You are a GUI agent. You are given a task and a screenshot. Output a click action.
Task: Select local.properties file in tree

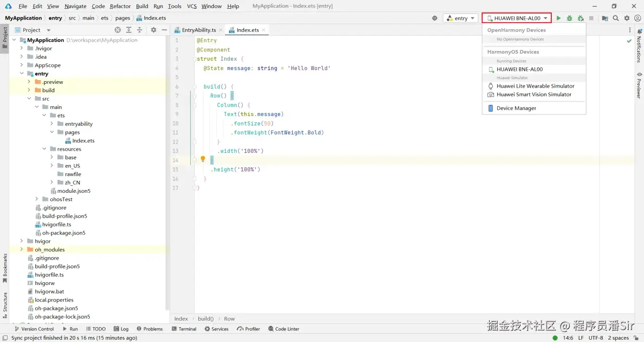coord(54,300)
